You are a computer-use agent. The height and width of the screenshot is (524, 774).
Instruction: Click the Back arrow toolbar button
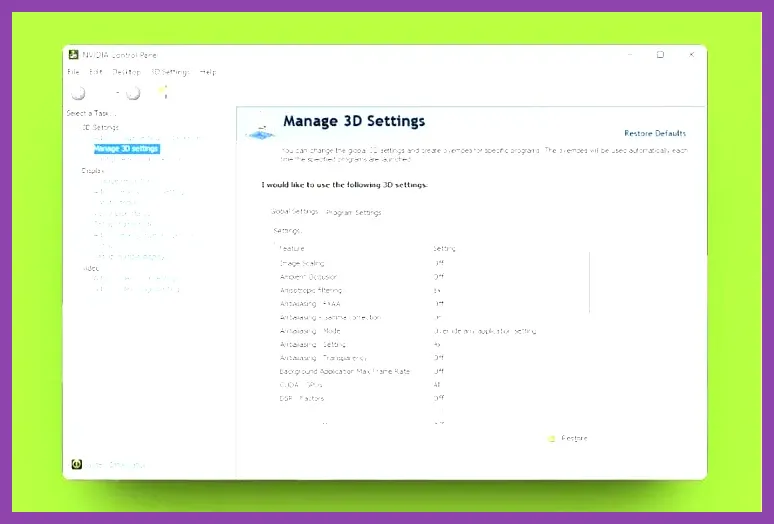click(x=78, y=93)
